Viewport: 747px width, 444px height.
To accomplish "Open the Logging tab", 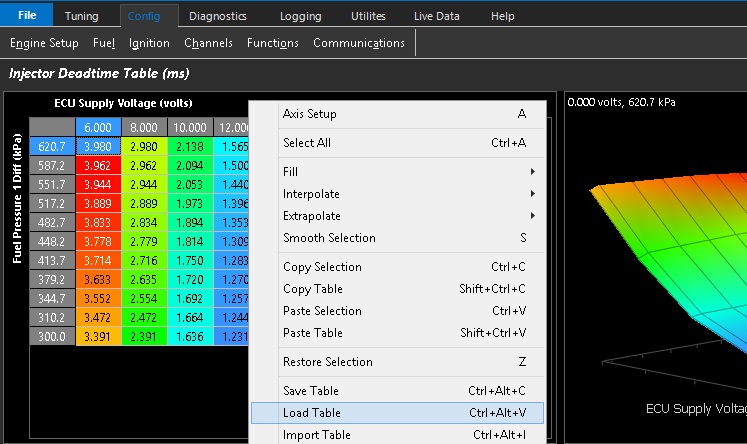I will click(x=301, y=16).
